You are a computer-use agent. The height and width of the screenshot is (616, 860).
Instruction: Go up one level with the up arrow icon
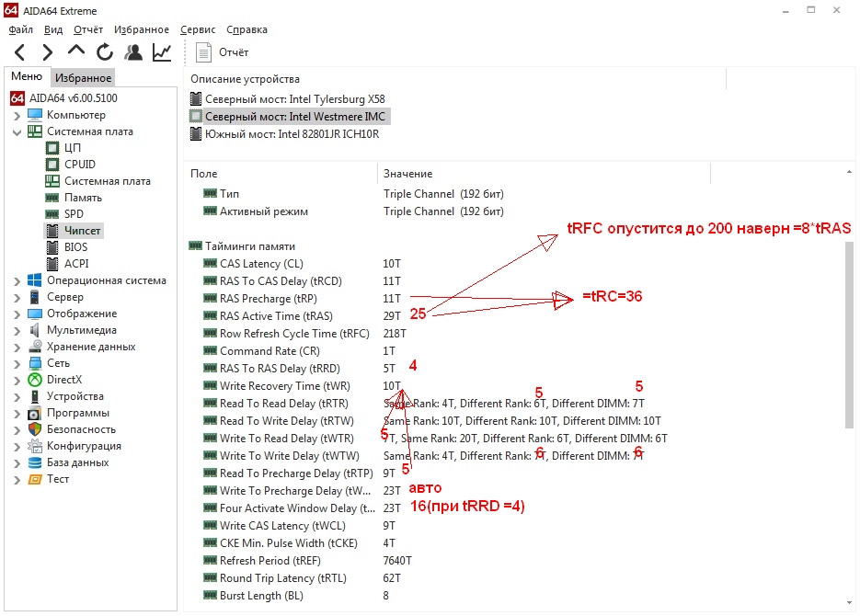76,51
